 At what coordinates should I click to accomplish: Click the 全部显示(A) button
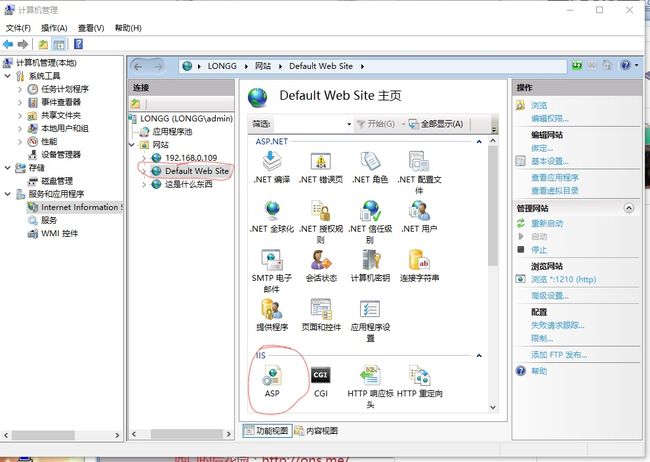[x=436, y=124]
